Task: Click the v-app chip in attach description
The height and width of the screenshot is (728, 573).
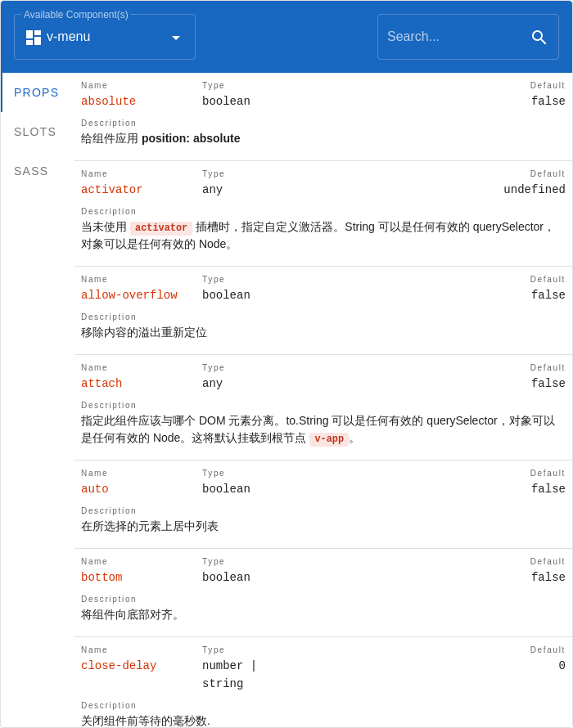Action: 329,438
